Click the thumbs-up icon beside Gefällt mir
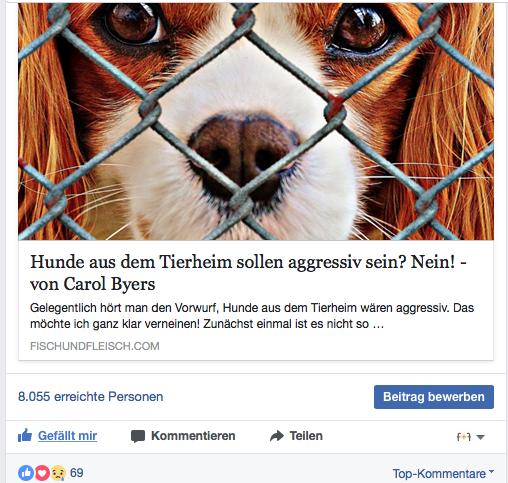This screenshot has height=483, width=508. 25,435
